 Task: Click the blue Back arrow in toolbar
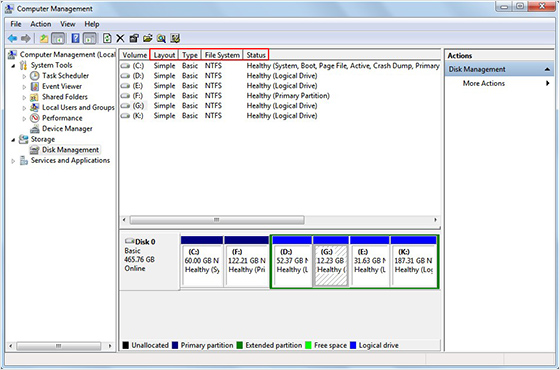pos(12,38)
